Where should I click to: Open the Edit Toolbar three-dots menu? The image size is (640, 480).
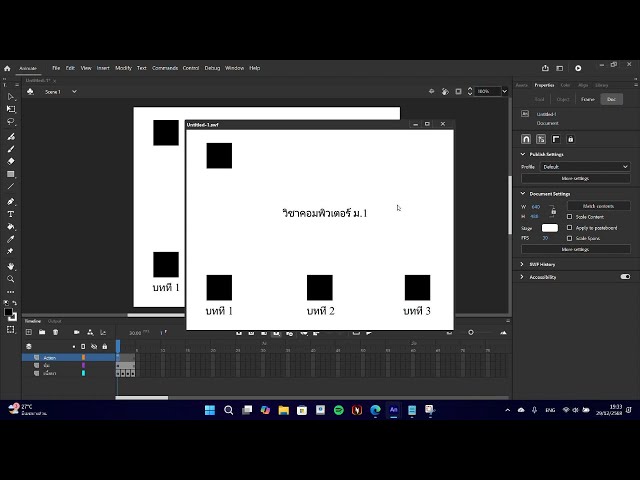point(11,292)
